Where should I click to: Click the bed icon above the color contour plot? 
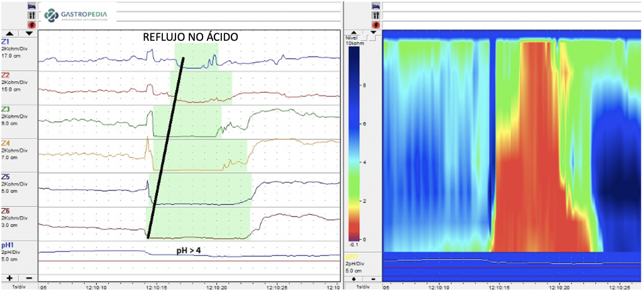[376, 5]
